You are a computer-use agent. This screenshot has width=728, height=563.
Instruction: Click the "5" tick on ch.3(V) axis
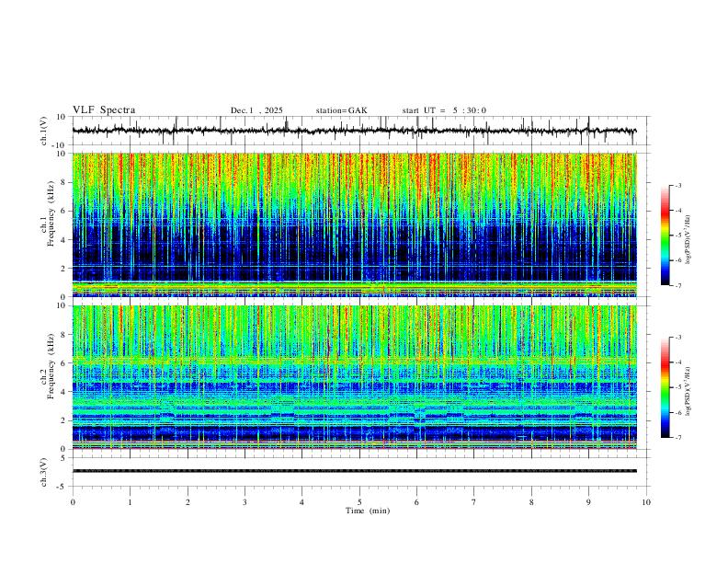coord(63,458)
